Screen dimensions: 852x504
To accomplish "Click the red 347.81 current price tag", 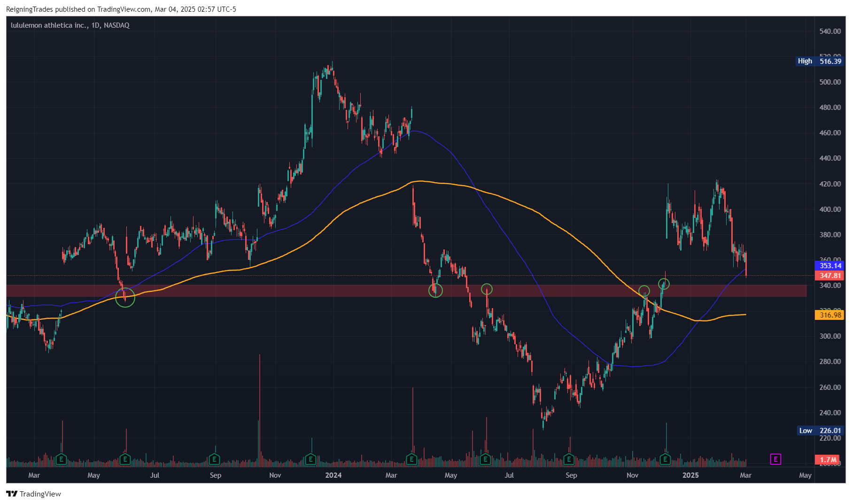I will pos(830,276).
